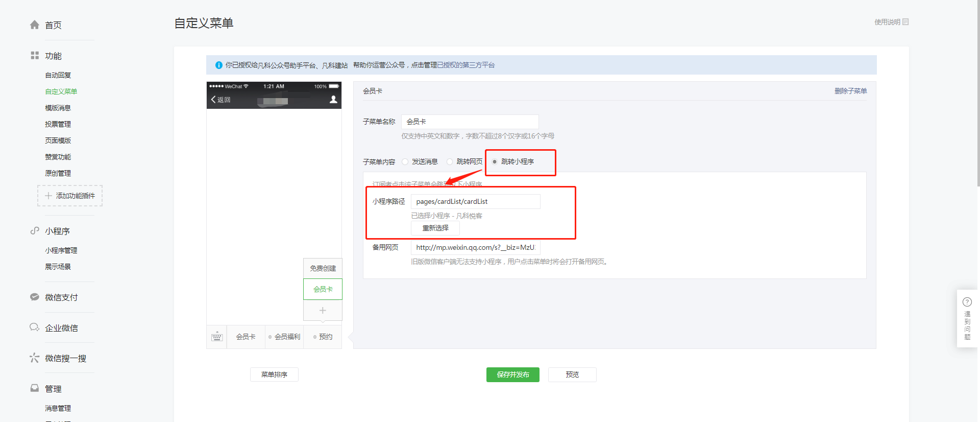Click 删除子菜单 link
This screenshot has width=980, height=422.
click(850, 91)
